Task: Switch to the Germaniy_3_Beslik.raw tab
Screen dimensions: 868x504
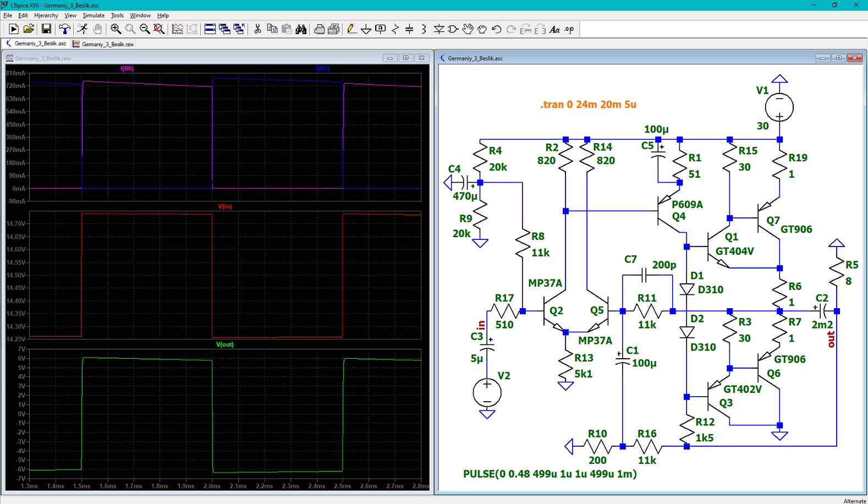Action: coord(103,44)
